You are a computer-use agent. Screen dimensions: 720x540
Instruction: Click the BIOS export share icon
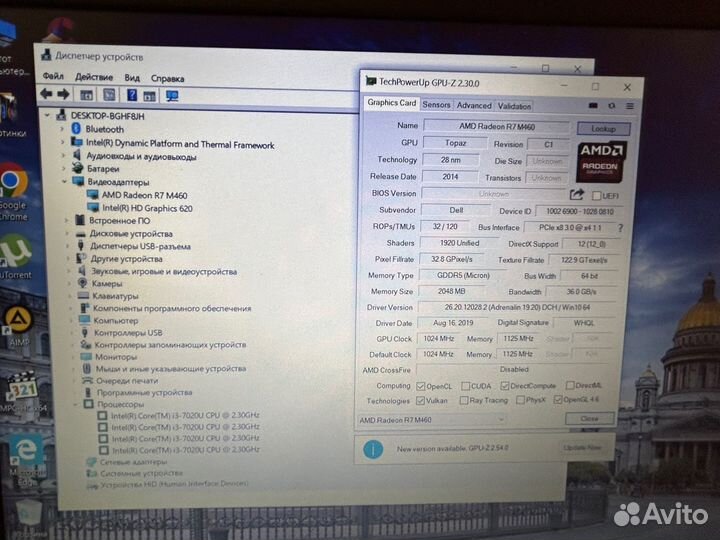(577, 195)
